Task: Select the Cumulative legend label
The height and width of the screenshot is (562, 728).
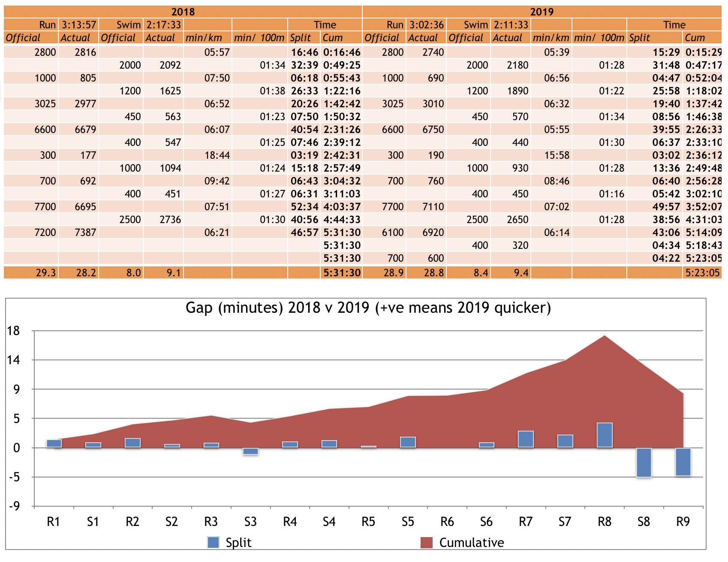Action: point(472,543)
